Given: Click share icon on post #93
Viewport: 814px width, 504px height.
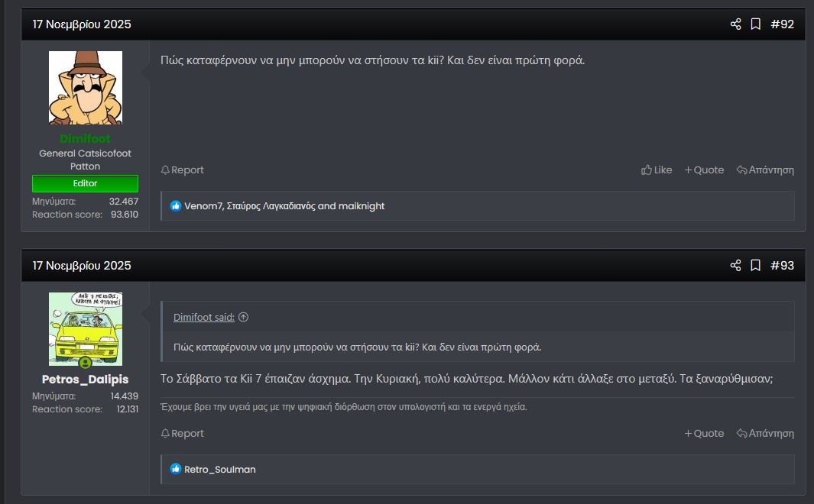Looking at the screenshot, I should coord(735,266).
